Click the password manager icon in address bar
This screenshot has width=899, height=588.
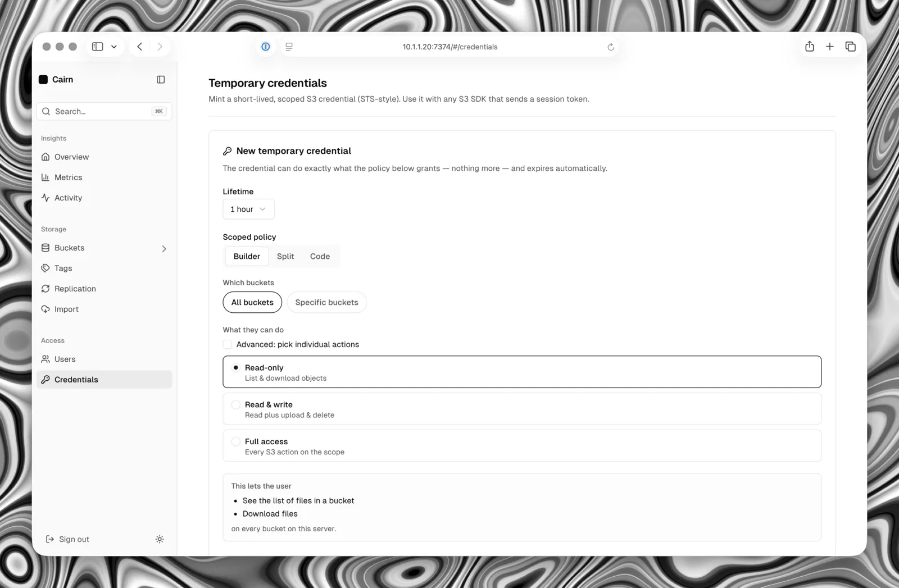click(266, 47)
